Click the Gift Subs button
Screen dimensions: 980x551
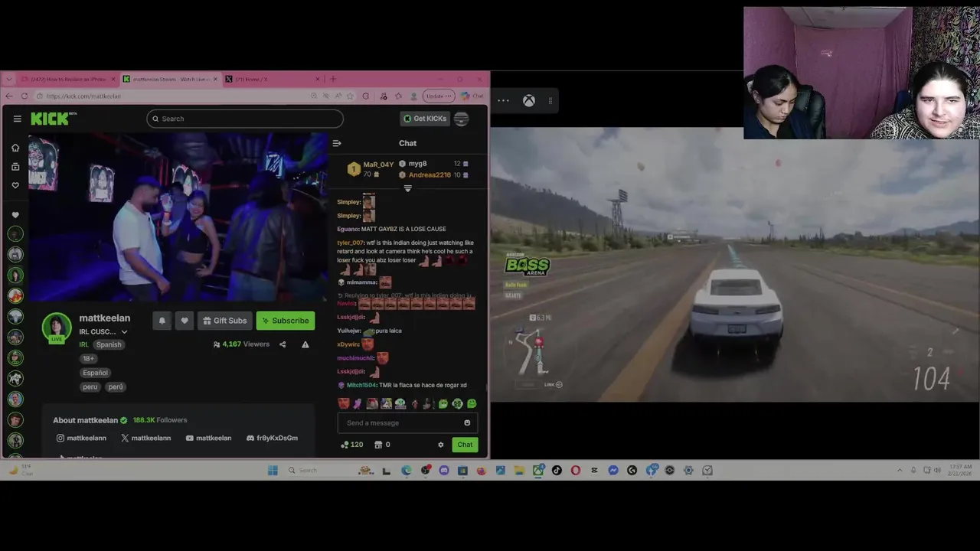point(224,321)
